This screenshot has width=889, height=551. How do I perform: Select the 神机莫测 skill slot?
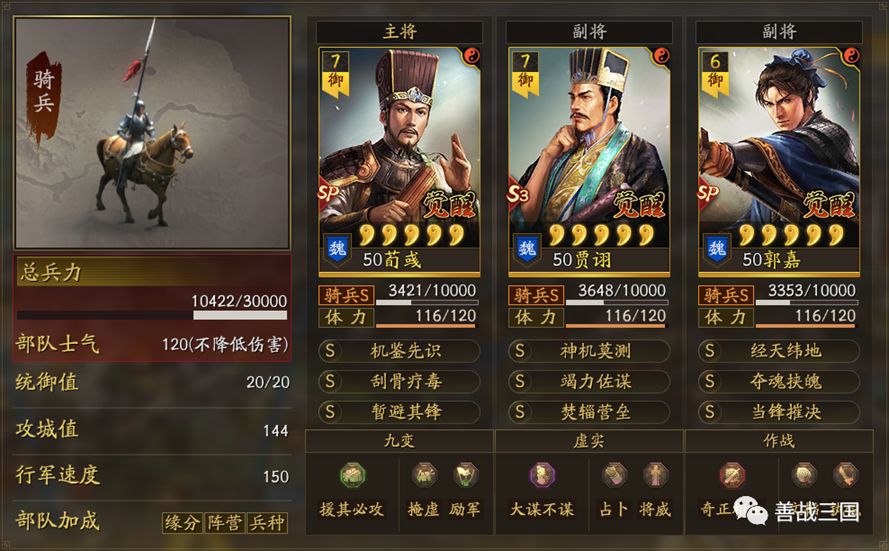(x=589, y=351)
